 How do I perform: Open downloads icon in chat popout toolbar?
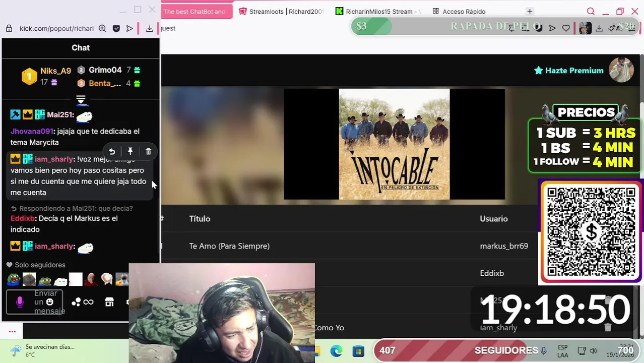149,28
